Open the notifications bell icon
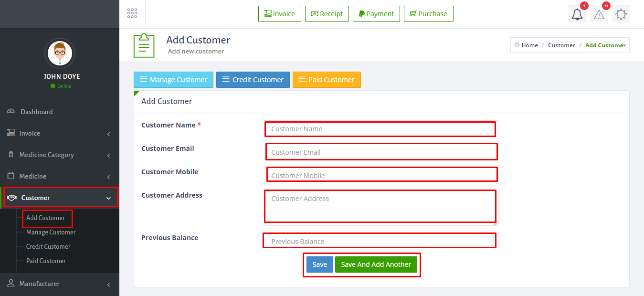The image size is (644, 296). point(577,14)
